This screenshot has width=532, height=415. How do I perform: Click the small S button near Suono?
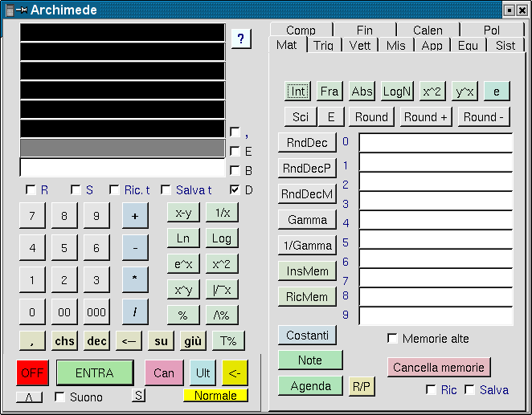pyautogui.click(x=138, y=395)
